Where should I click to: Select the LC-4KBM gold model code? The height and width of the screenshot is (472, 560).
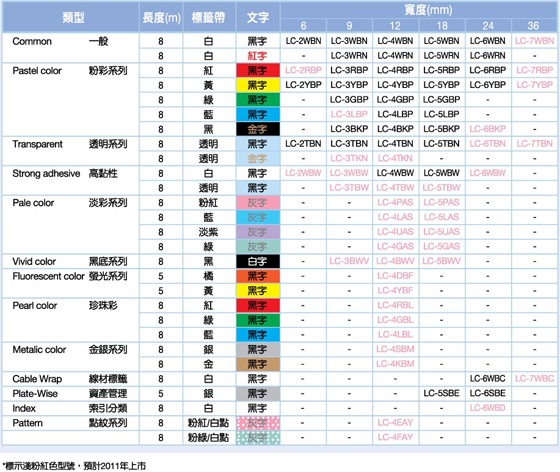[395, 364]
